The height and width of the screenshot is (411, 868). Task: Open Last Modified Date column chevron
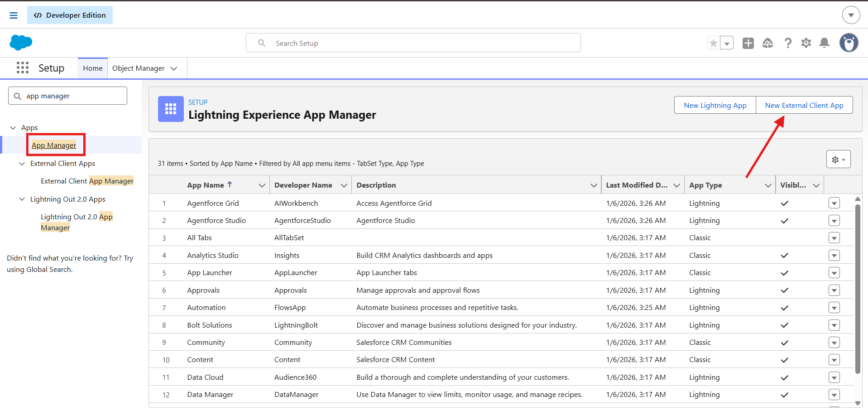[677, 185]
